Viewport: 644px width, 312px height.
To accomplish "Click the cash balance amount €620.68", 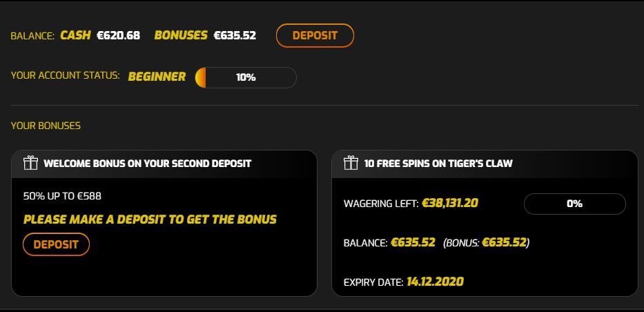I will click(118, 35).
